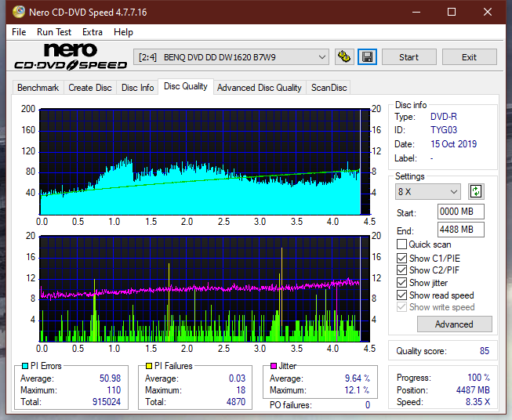This screenshot has height=420, width=512.
Task: Switch to the Create Disc tab
Action: tap(90, 88)
